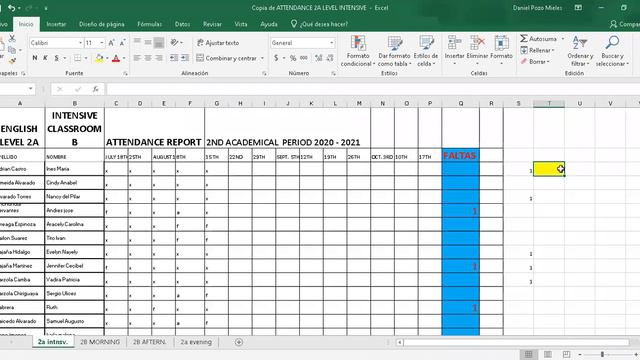Increase decimal places
The image size is (640, 360).
tap(318, 58)
